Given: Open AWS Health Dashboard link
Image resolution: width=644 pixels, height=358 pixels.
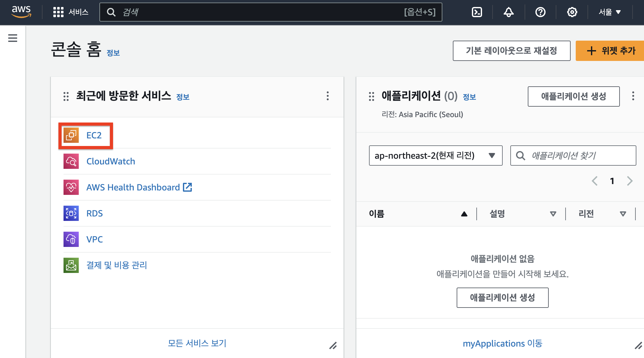Looking at the screenshot, I should [x=133, y=187].
